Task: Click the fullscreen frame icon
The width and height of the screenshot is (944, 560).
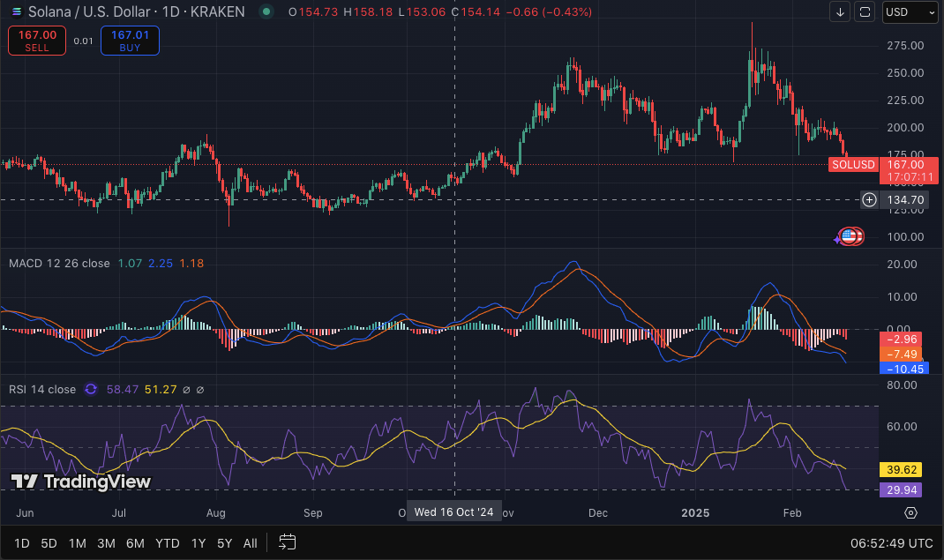Action: (865, 12)
